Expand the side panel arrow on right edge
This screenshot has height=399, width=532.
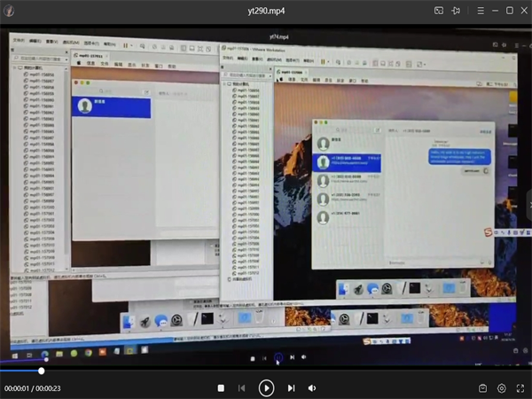[528, 200]
